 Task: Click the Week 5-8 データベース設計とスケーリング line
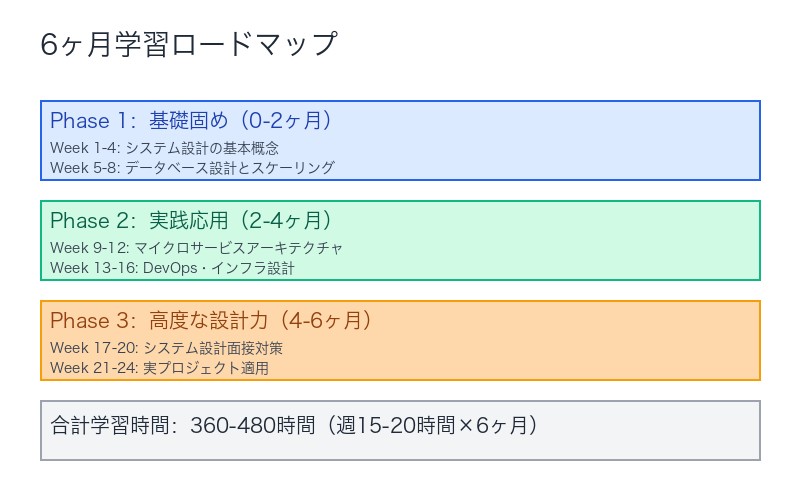point(192,168)
